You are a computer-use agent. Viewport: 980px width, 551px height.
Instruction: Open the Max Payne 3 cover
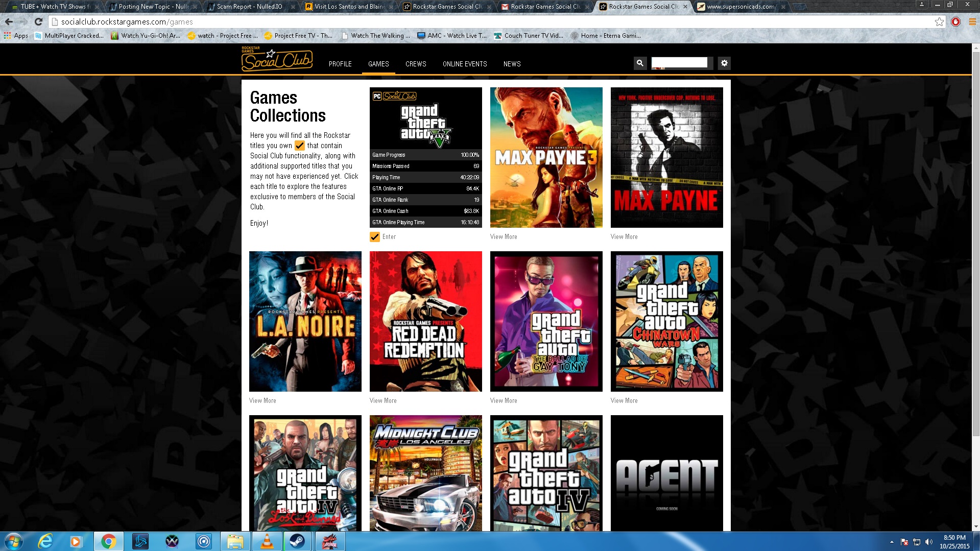(x=546, y=157)
